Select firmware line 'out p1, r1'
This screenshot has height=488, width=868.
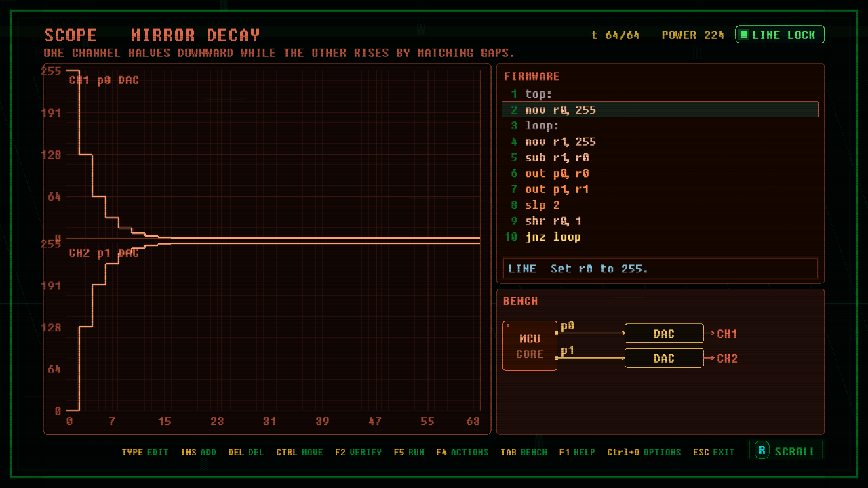tap(660, 189)
